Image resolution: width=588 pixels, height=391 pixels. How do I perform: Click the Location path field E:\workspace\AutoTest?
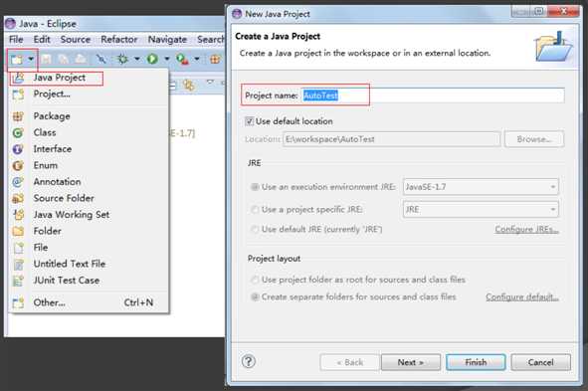(x=391, y=139)
